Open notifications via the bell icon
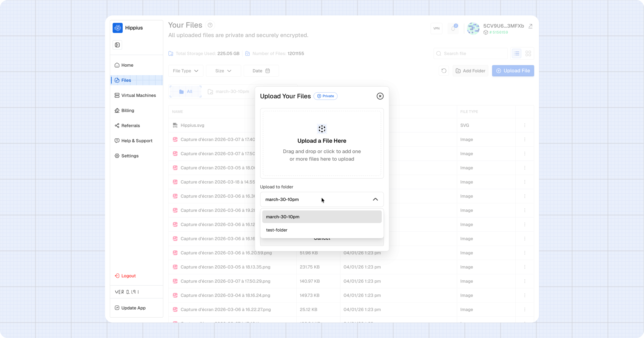This screenshot has height=338, width=644. pyautogui.click(x=453, y=28)
